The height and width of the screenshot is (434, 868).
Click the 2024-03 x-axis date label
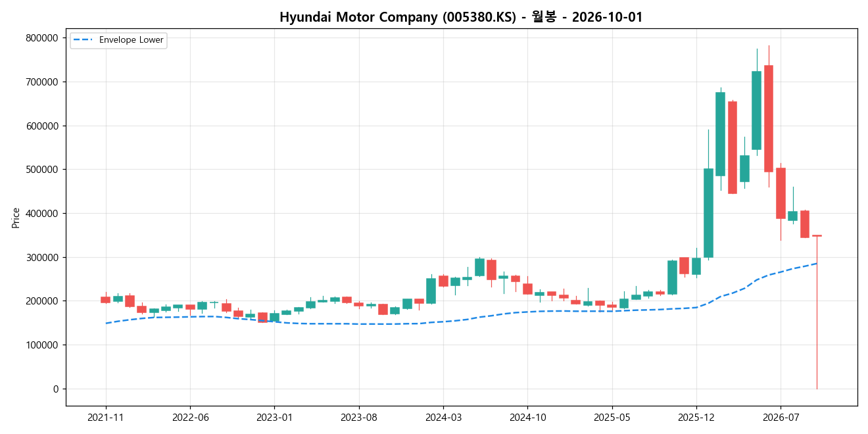[x=443, y=418]
